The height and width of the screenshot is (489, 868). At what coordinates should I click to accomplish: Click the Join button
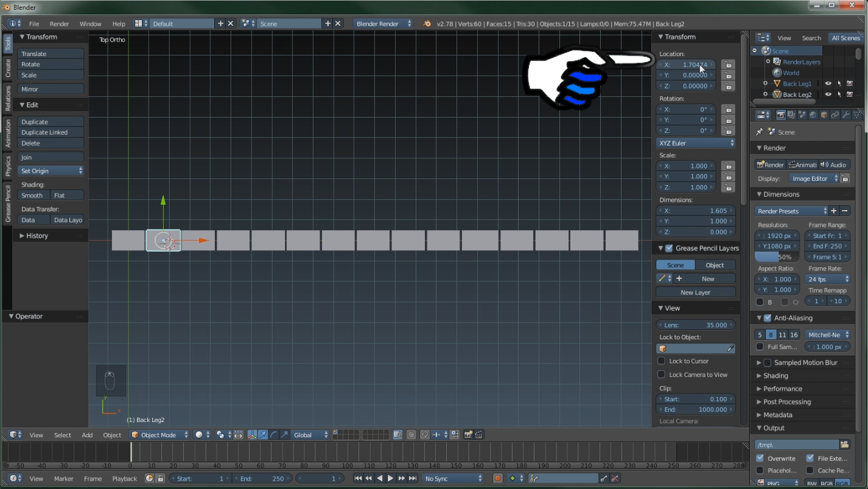pos(51,157)
